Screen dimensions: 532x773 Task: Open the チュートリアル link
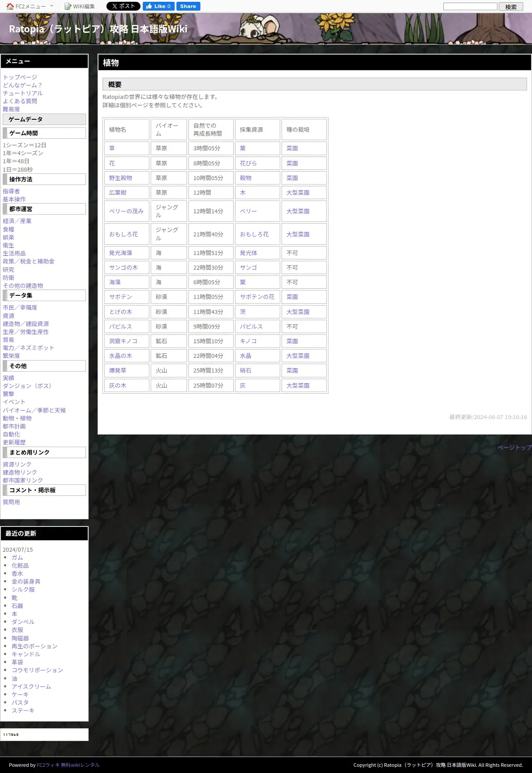coord(23,93)
